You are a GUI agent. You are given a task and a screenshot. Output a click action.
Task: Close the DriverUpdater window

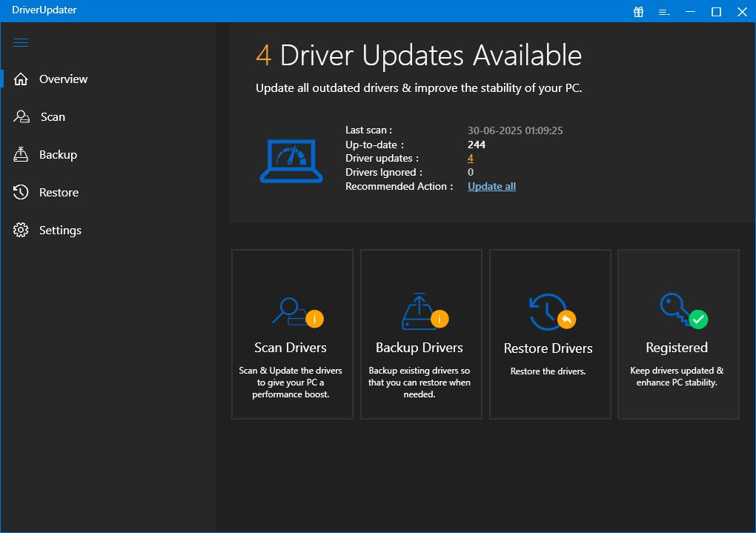point(742,12)
